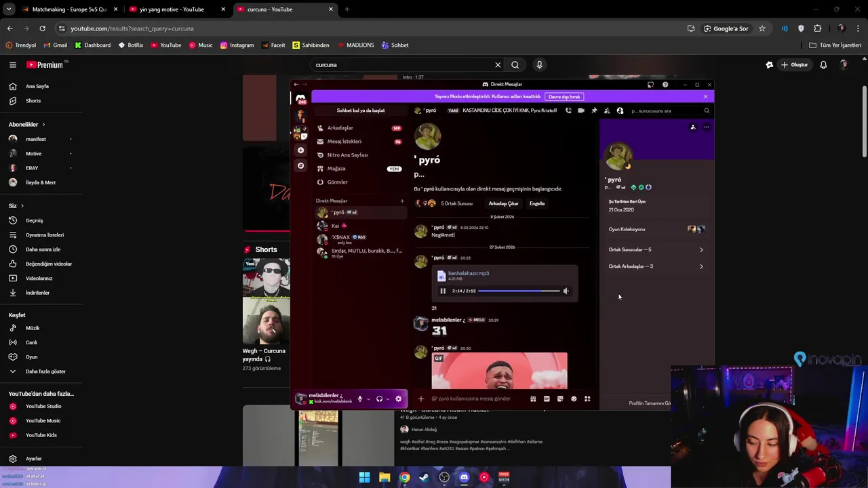Open the GIF picker in message bar
Image resolution: width=868 pixels, height=488 pixels.
pos(547,399)
